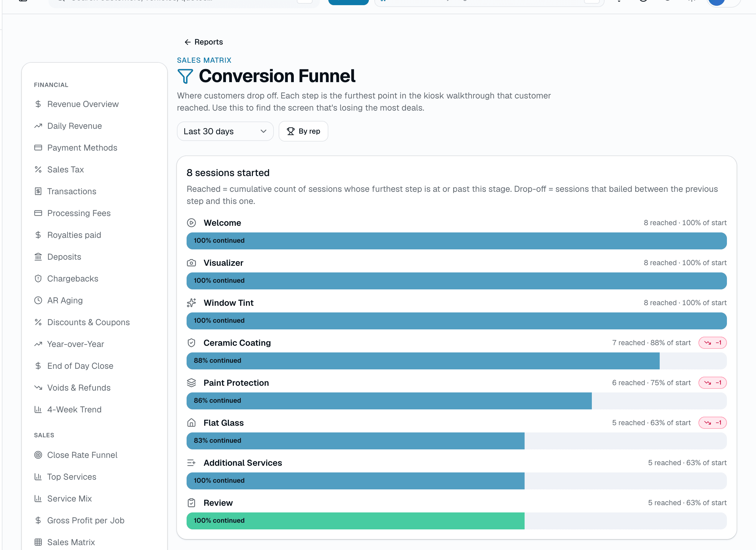Click the Welcome step play icon
The height and width of the screenshot is (550, 756).
click(191, 223)
